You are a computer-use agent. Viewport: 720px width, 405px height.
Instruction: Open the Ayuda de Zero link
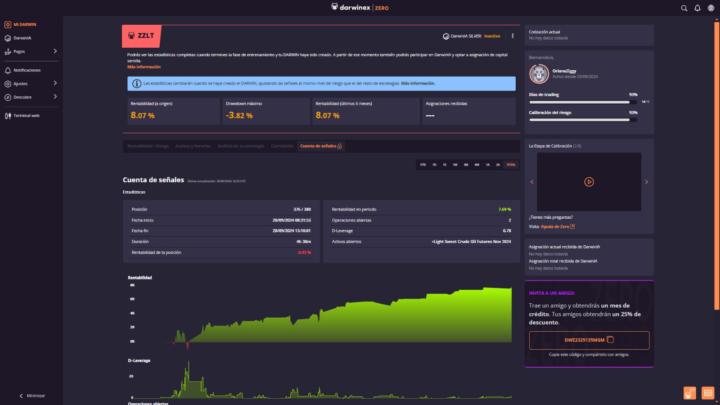tap(557, 226)
